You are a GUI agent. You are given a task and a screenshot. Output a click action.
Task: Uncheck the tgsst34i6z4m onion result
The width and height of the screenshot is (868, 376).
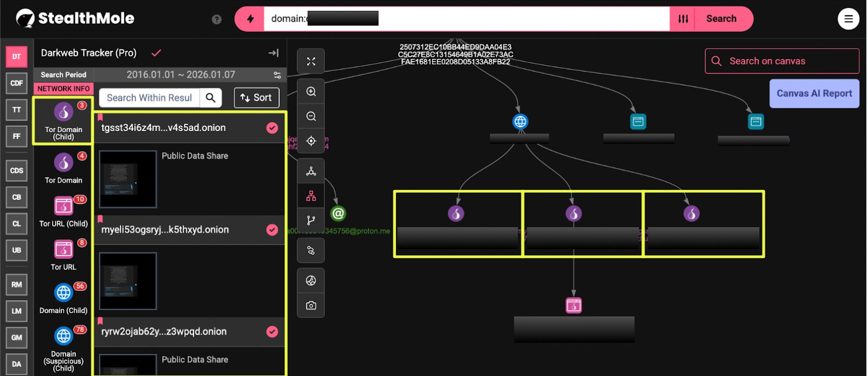coord(272,128)
